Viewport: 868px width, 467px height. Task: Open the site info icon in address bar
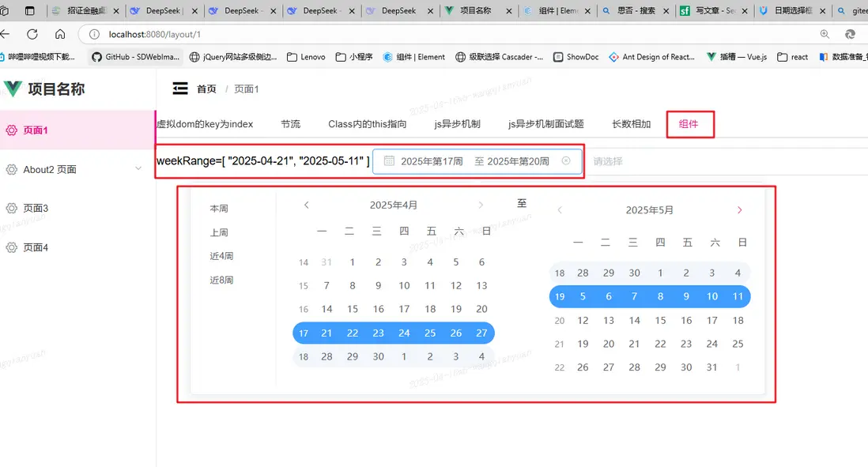(95, 34)
